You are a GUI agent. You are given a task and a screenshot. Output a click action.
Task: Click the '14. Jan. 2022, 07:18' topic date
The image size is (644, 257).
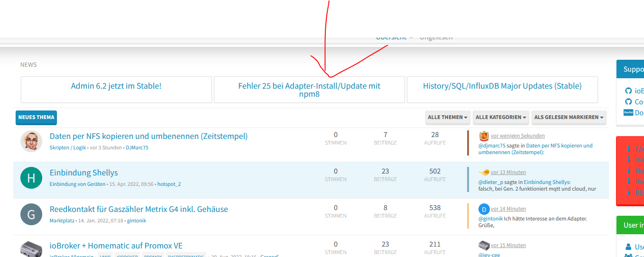101,220
